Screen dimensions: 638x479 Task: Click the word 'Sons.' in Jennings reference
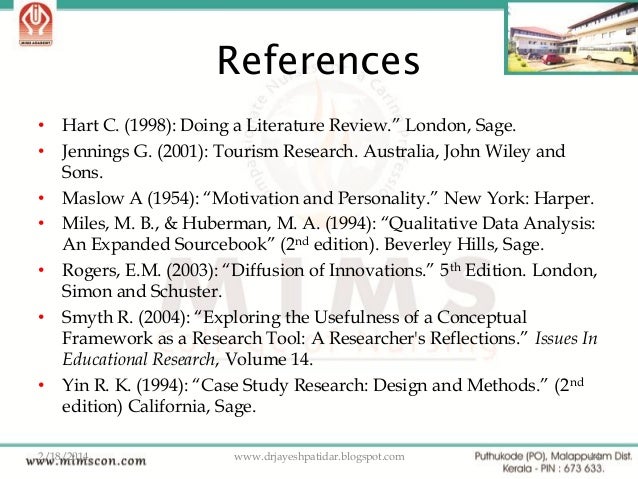(x=82, y=173)
